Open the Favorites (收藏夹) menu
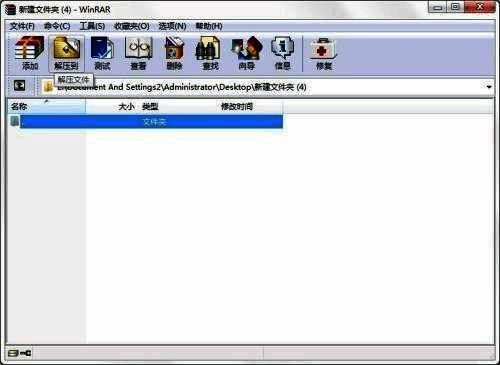The width and height of the screenshot is (500, 365). pyautogui.click(x=132, y=26)
